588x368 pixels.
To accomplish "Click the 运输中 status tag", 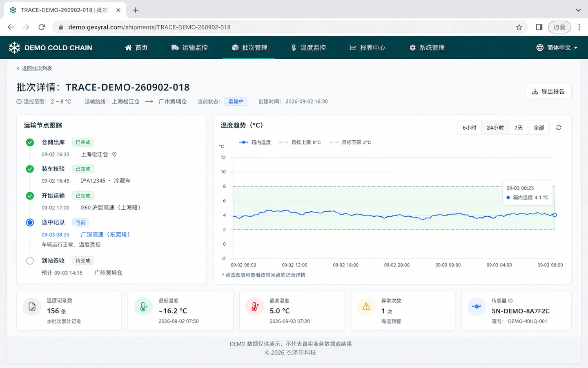I will point(236,101).
